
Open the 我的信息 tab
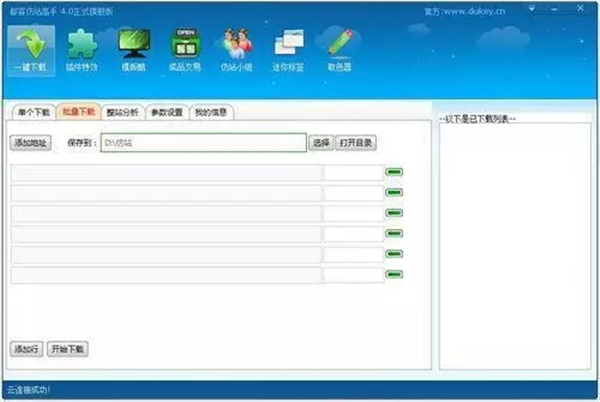tap(210, 113)
